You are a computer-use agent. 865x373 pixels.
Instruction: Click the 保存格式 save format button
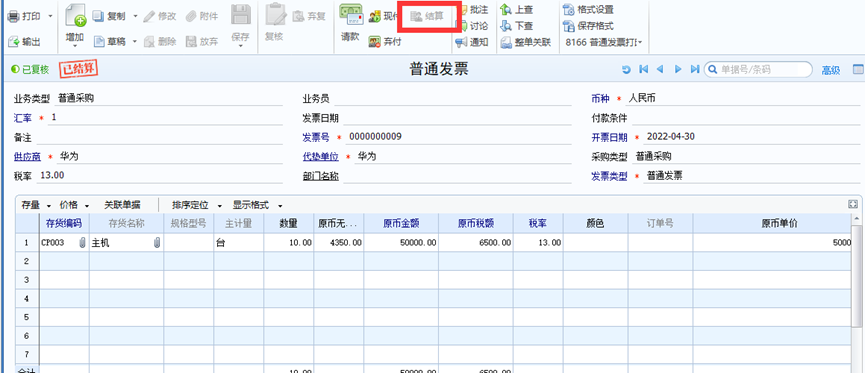[x=588, y=26]
